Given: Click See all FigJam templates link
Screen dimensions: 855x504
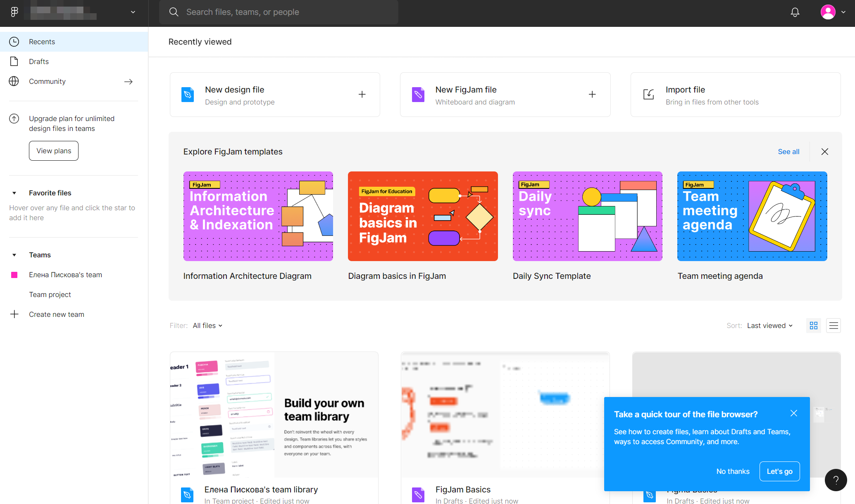Looking at the screenshot, I should tap(788, 152).
